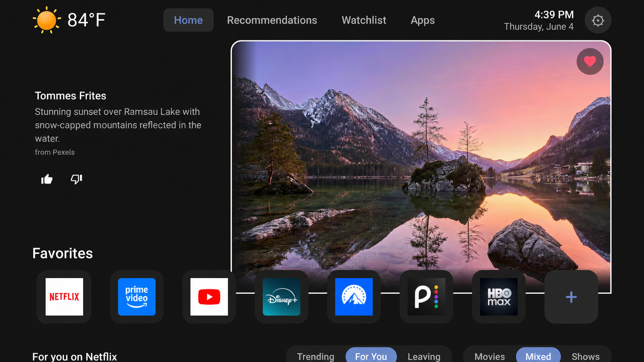Viewport: 644px width, 362px height.
Task: Click the from Pexels source text
Action: 55,152
